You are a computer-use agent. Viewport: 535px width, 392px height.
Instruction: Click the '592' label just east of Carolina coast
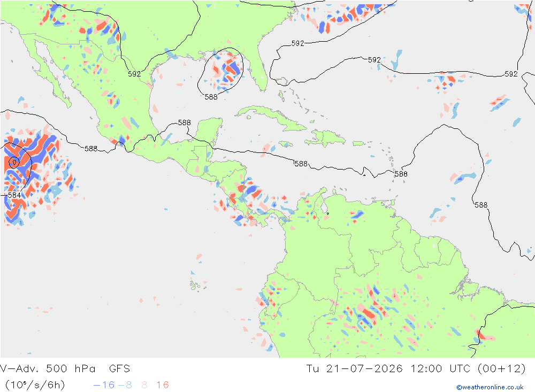click(297, 43)
